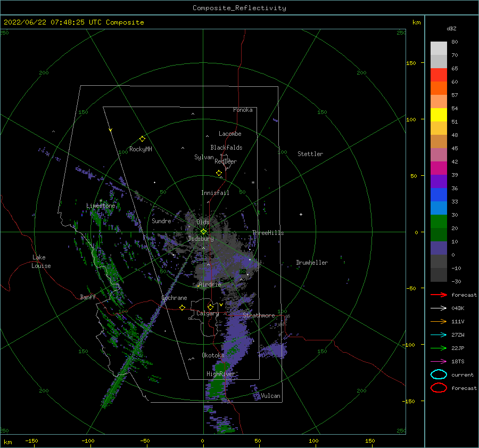Click the -150 tick on bottom axis
Viewport: 479px width, 448px height.
pos(31,441)
